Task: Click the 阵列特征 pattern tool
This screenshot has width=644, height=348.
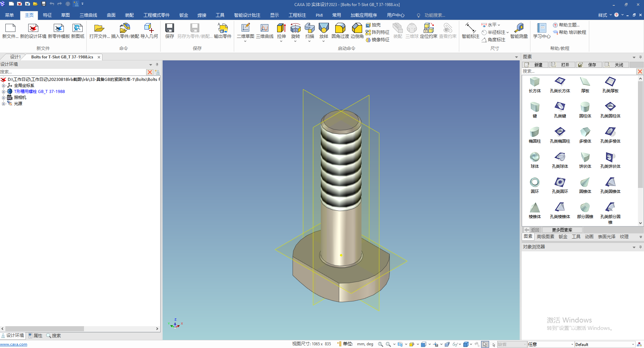Action: pos(378,33)
